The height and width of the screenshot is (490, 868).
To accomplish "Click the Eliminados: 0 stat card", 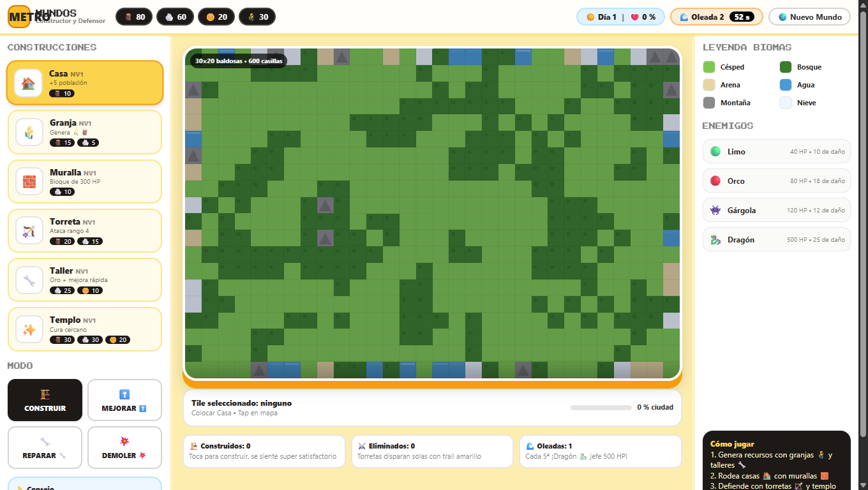I will pos(432,451).
